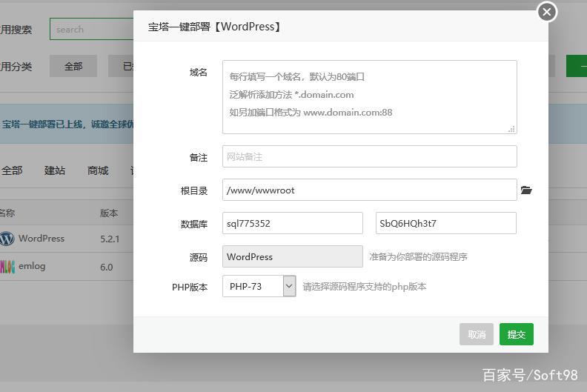Close the WordPress deployment dialog
This screenshot has width=587, height=392.
click(x=547, y=12)
